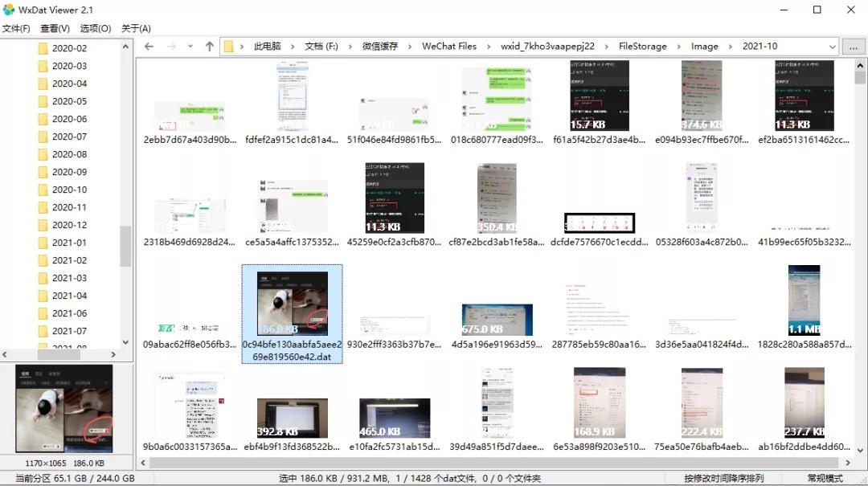The width and height of the screenshot is (868, 486).
Task: Go up one folder level
Action: [210, 47]
